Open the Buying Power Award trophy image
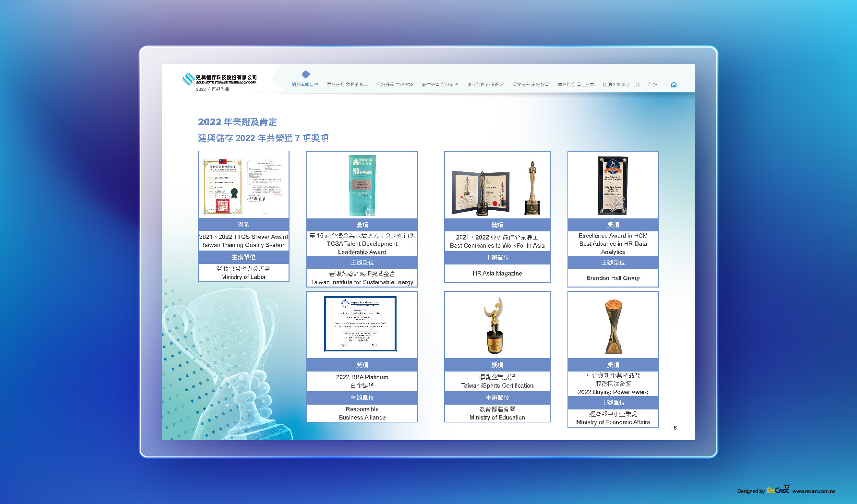This screenshot has height=504, width=857. point(613,326)
